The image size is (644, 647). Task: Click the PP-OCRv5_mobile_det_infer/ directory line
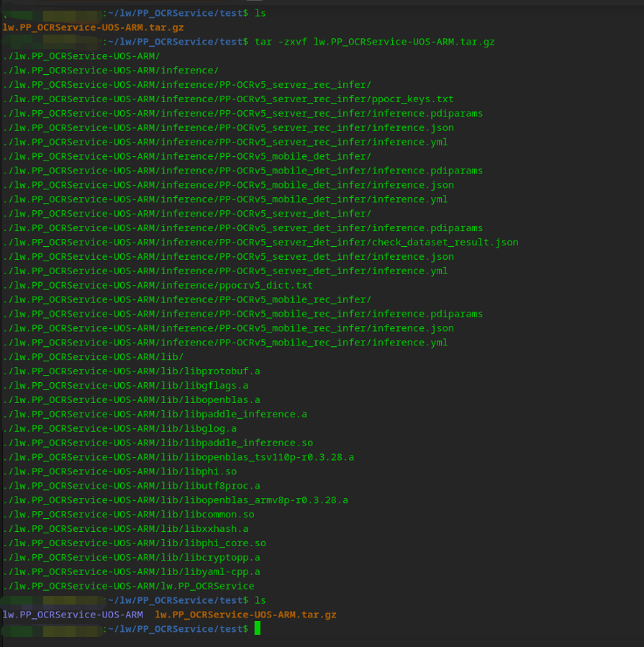[x=187, y=156]
